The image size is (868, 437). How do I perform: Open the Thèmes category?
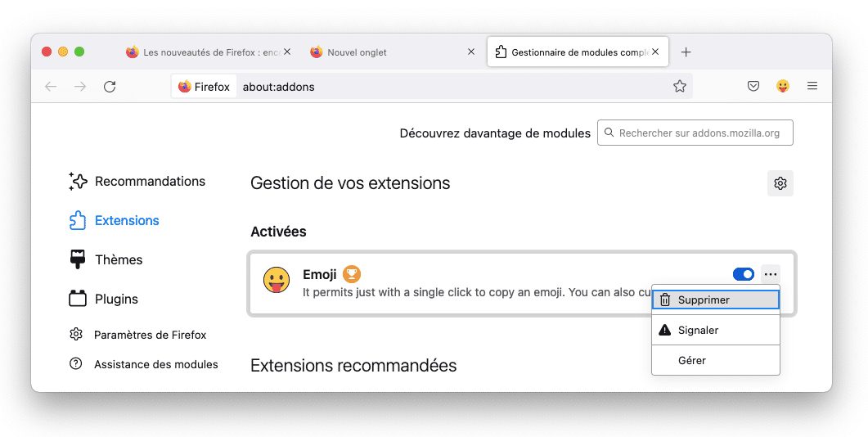(x=106, y=259)
